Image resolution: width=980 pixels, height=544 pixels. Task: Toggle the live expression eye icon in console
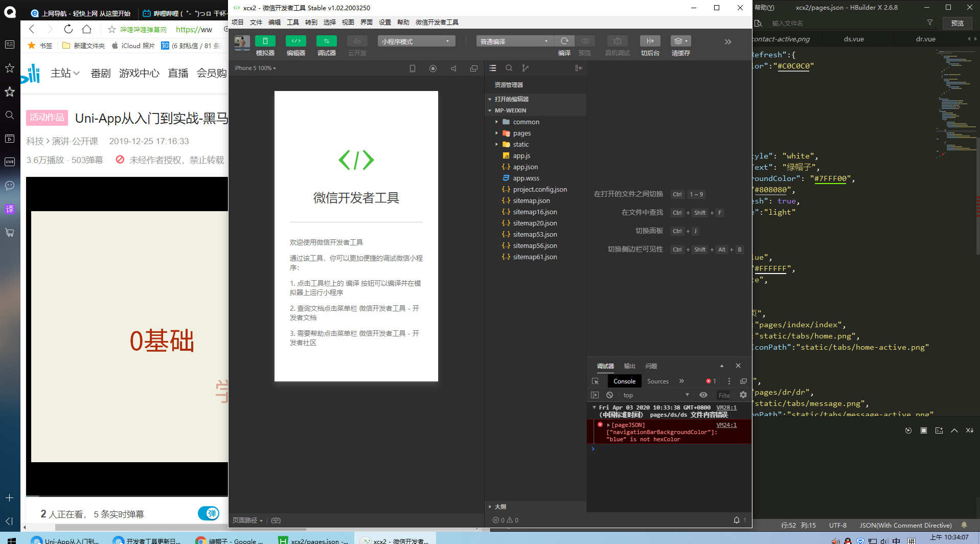coord(703,395)
